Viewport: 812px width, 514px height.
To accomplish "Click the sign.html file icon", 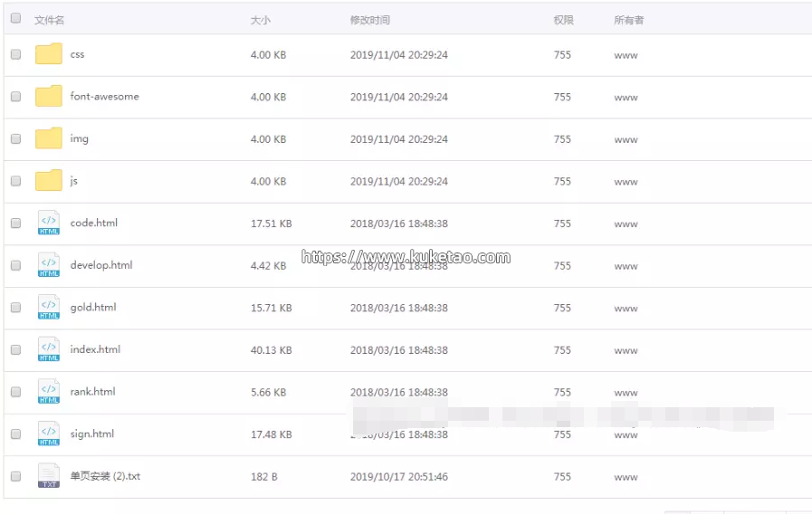I will (49, 433).
